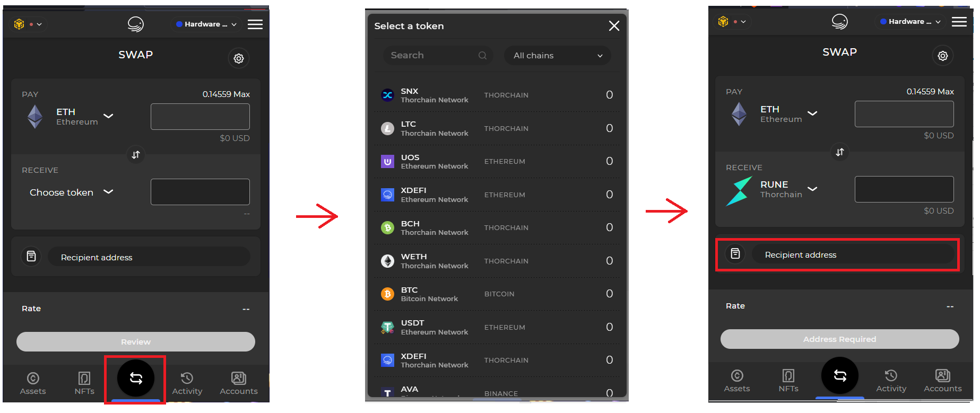Image resolution: width=980 pixels, height=413 pixels.
Task: Click the XDEFI logo in left panel
Action: click(x=136, y=24)
